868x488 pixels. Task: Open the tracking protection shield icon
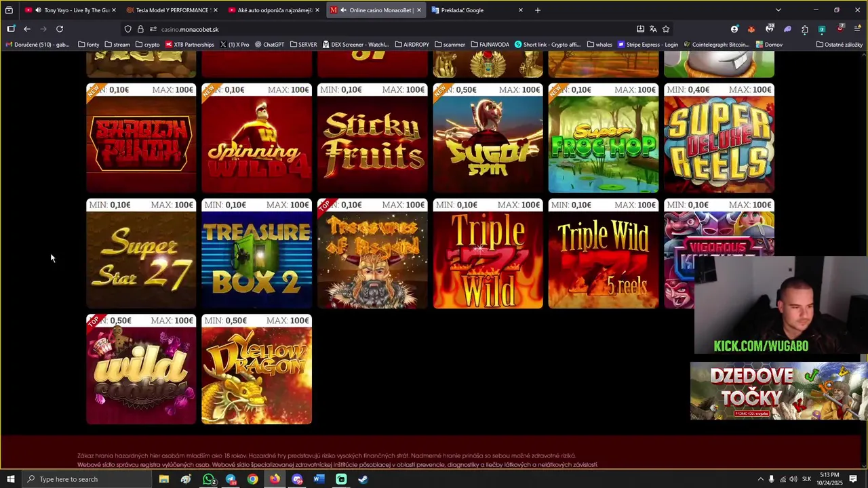127,29
